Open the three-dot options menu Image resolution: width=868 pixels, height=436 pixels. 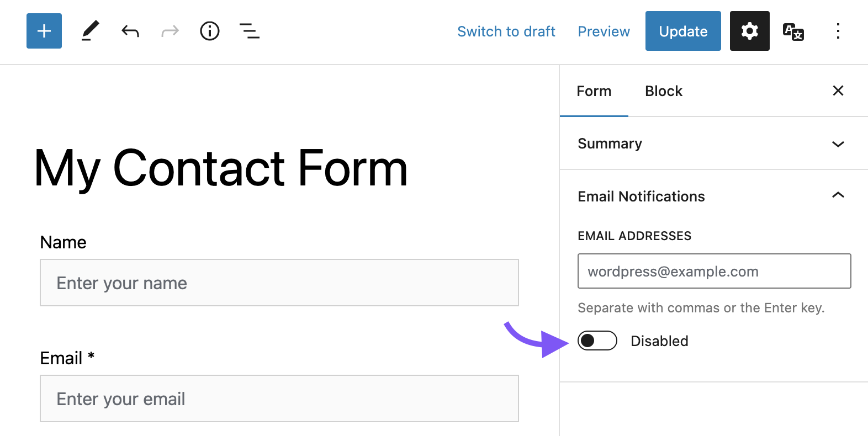(x=838, y=31)
